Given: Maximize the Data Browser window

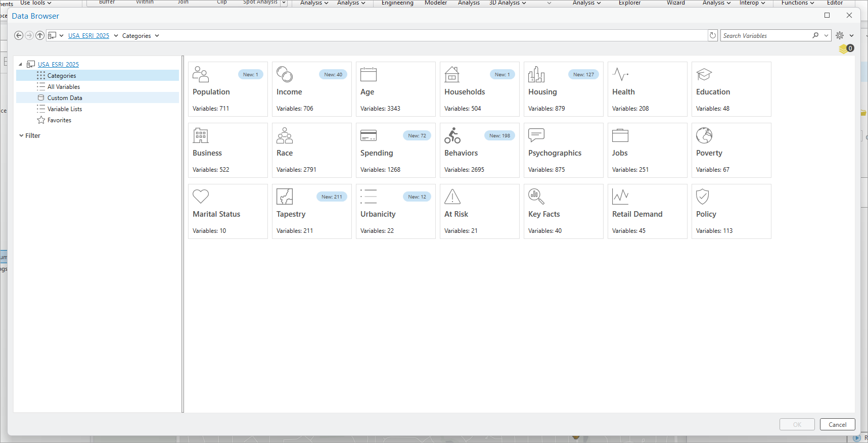Looking at the screenshot, I should click(x=827, y=15).
